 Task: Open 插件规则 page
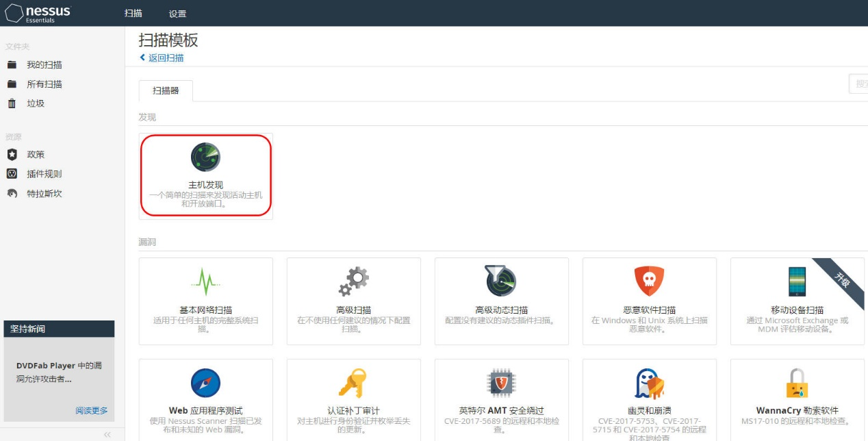44,174
